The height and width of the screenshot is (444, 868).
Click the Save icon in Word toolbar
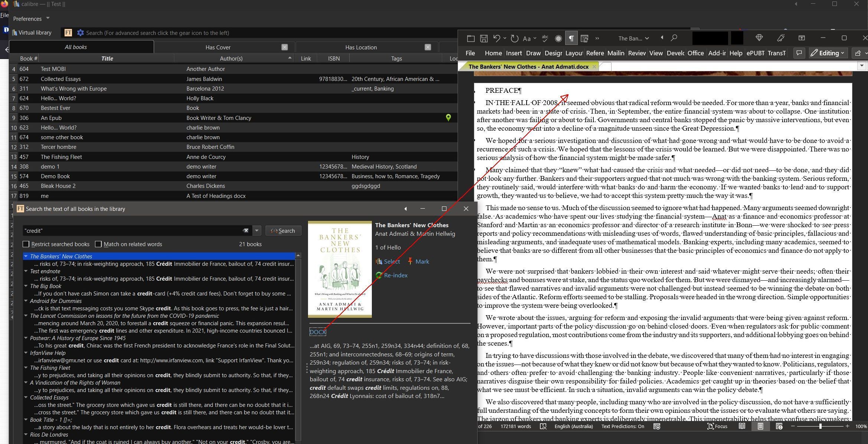[484, 38]
